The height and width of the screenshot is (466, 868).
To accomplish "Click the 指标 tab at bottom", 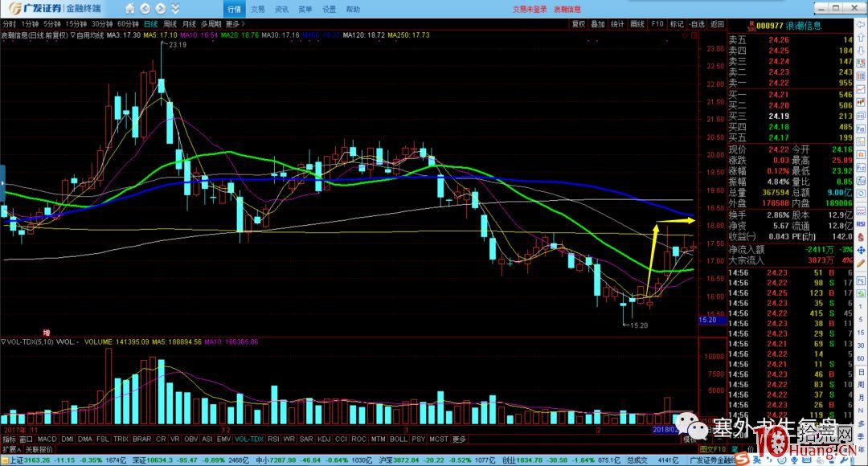I will [10, 439].
